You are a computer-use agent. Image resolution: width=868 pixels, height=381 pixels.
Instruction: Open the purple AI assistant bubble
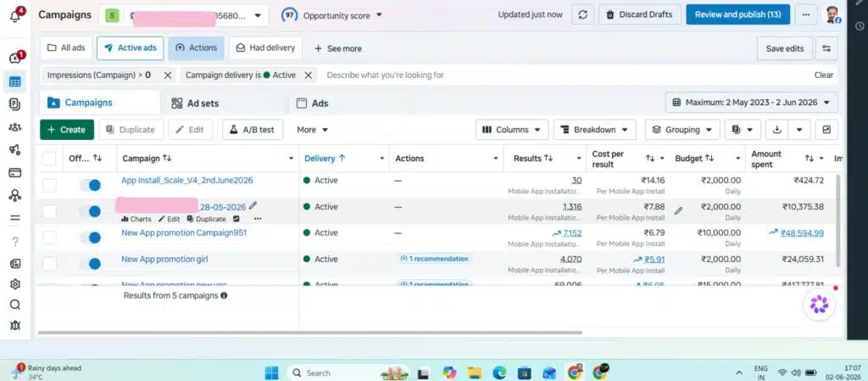pyautogui.click(x=819, y=304)
